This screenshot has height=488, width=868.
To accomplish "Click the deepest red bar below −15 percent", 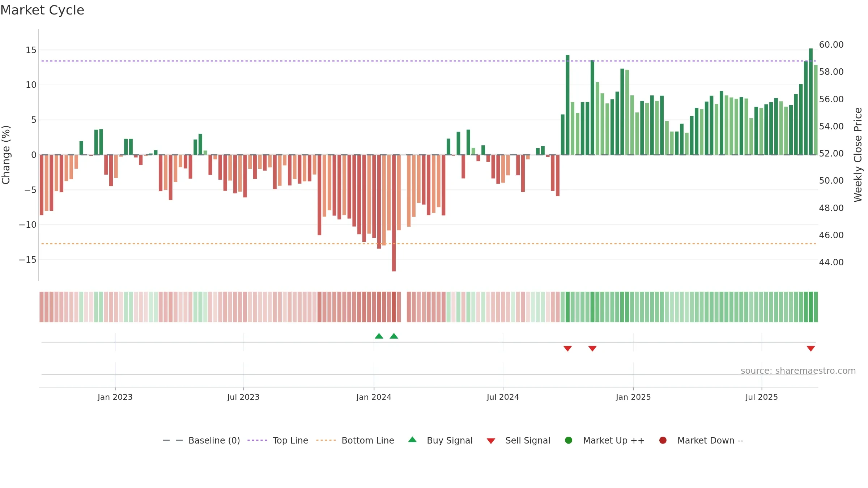I will [394, 213].
